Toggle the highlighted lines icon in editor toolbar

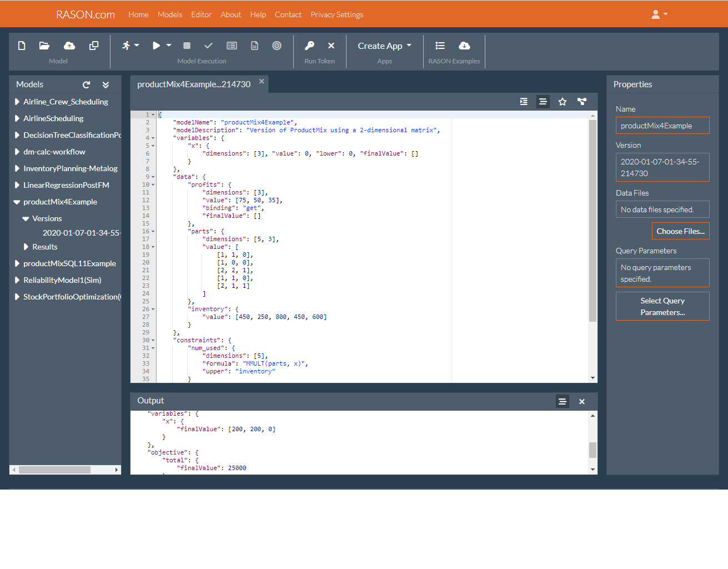coord(543,102)
